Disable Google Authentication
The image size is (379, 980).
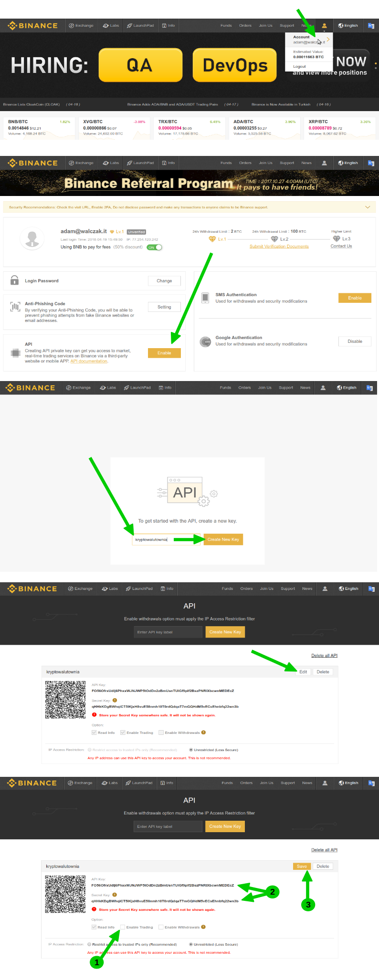pos(355,341)
